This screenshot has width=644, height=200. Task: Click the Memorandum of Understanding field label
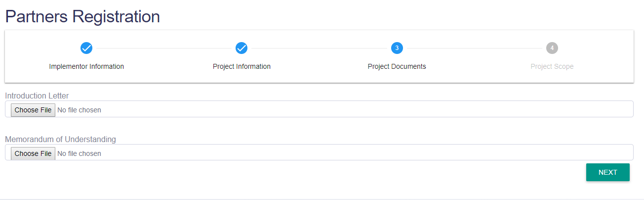[60, 139]
